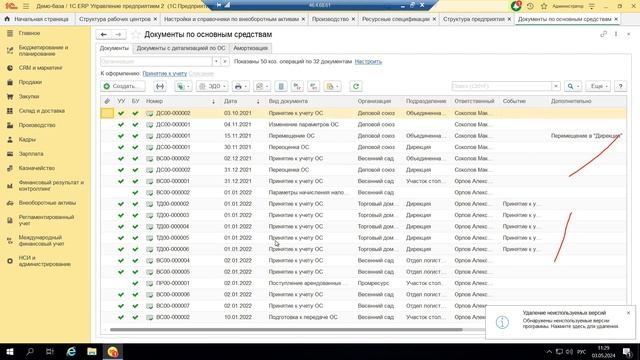Click the Настроить link
This screenshot has height=360, width=640.
click(368, 62)
